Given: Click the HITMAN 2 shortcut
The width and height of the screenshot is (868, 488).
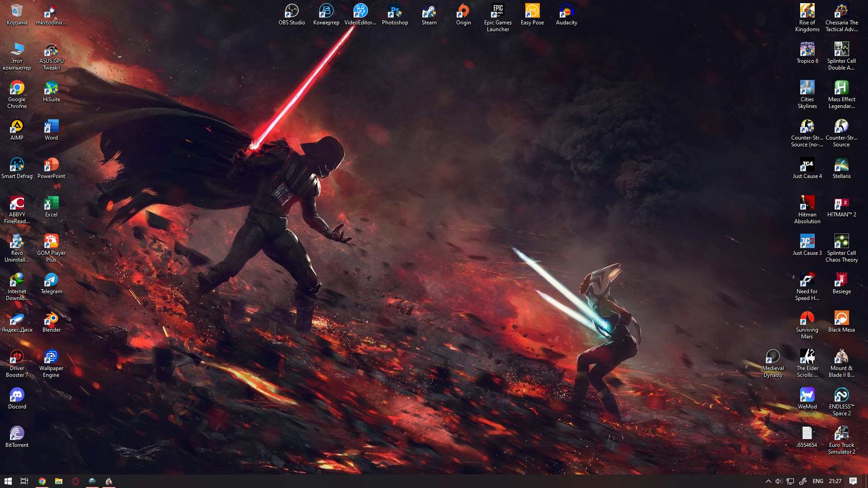Looking at the screenshot, I should [841, 206].
